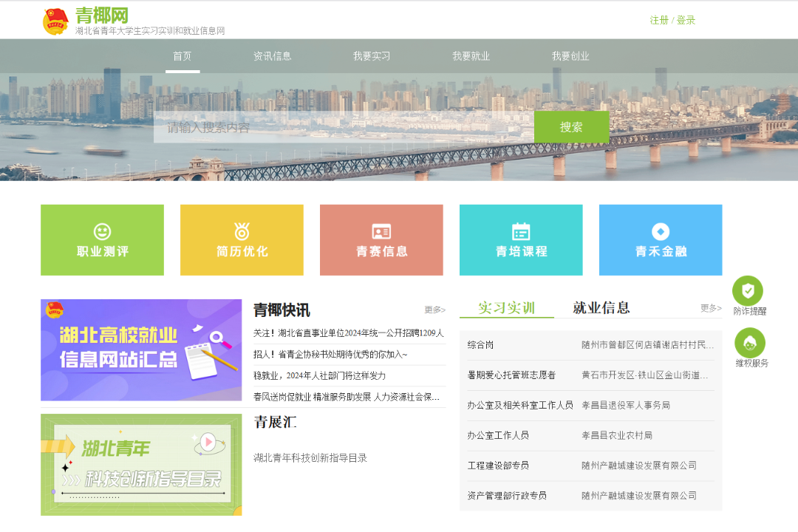
Task: Click the 青展汇 heading
Action: (276, 422)
